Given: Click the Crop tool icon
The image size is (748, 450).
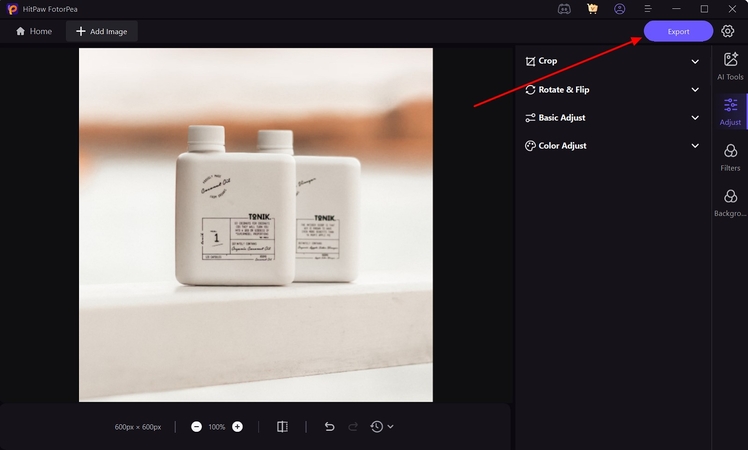Looking at the screenshot, I should click(x=530, y=61).
